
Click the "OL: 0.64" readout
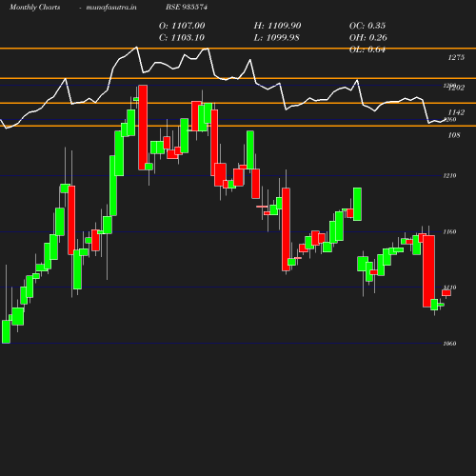[367, 50]
